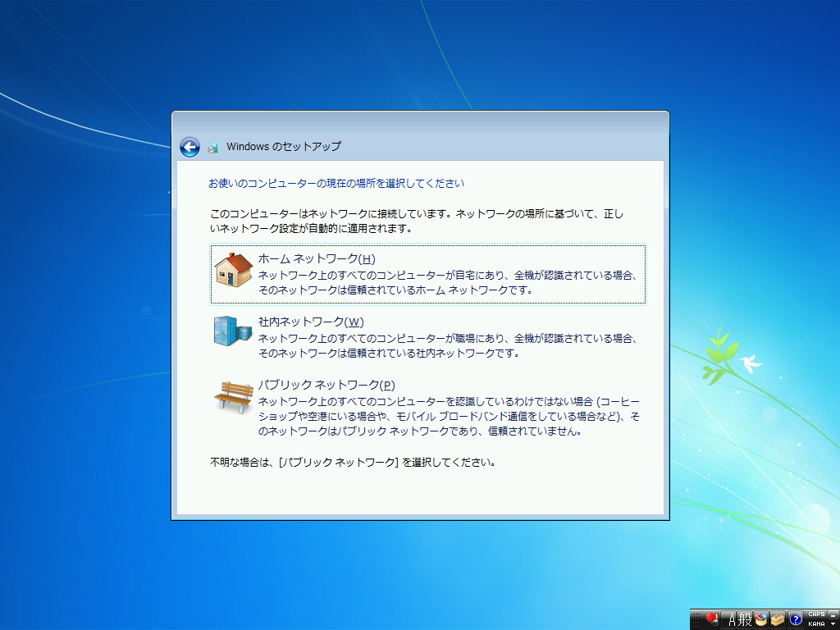
Task: Open the IME Pad icon in language bar
Action: 760,619
